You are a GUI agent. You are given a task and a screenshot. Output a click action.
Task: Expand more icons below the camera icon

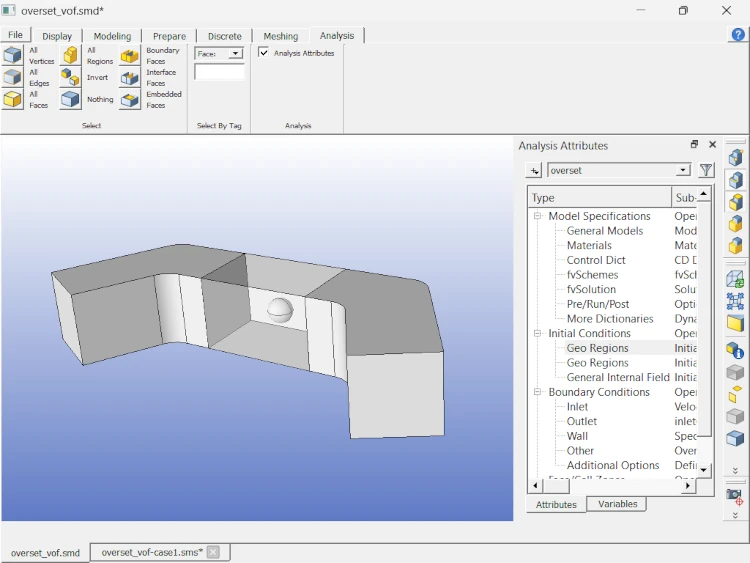735,515
